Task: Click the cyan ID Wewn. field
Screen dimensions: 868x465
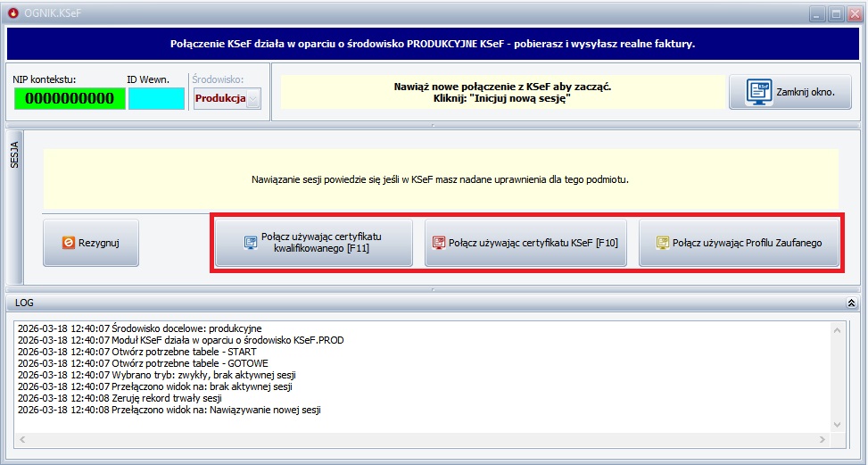Action: [157, 98]
